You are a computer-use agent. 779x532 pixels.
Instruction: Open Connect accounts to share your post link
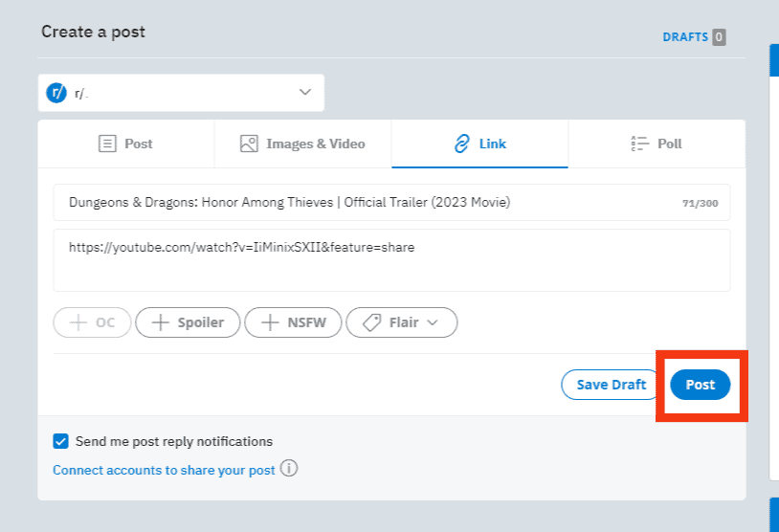click(x=164, y=470)
